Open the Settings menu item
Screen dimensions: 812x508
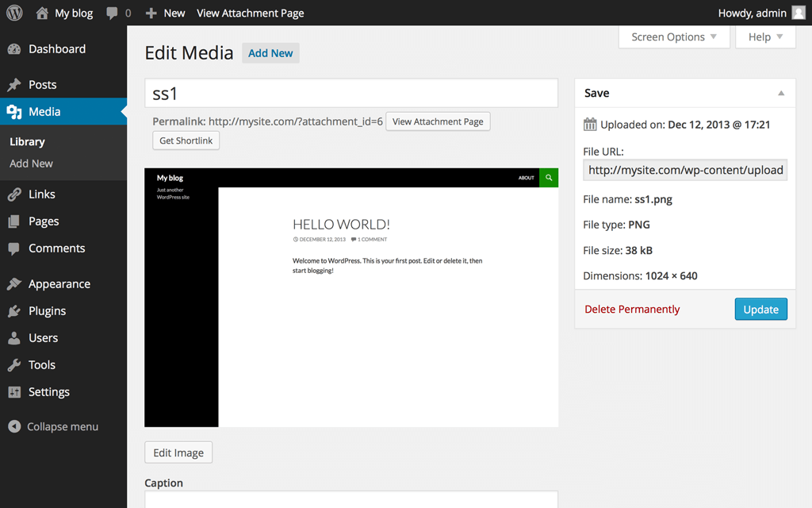pyautogui.click(x=48, y=392)
